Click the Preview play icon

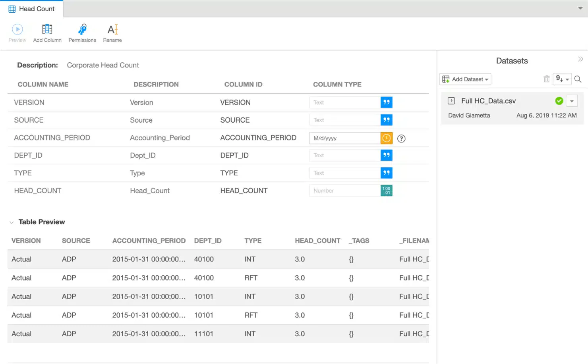coord(17,29)
